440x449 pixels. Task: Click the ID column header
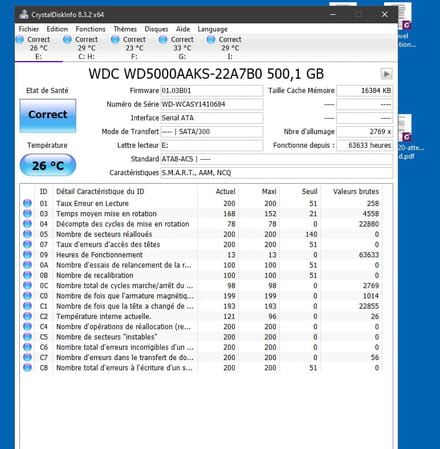coord(44,191)
